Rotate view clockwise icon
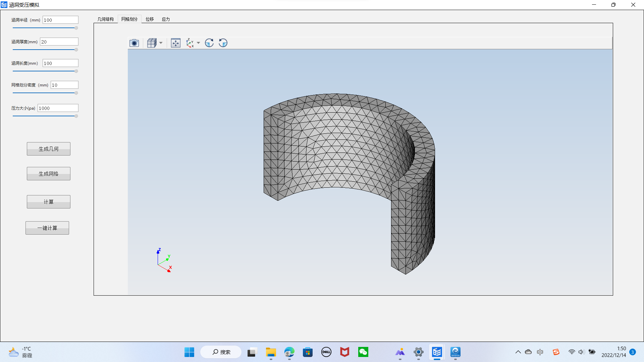Image resolution: width=644 pixels, height=362 pixels. (209, 43)
